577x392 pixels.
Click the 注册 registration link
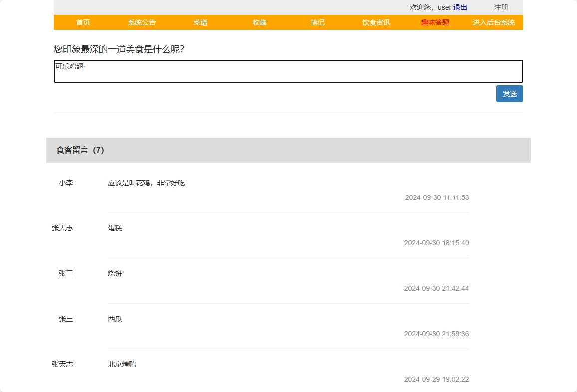pyautogui.click(x=501, y=7)
